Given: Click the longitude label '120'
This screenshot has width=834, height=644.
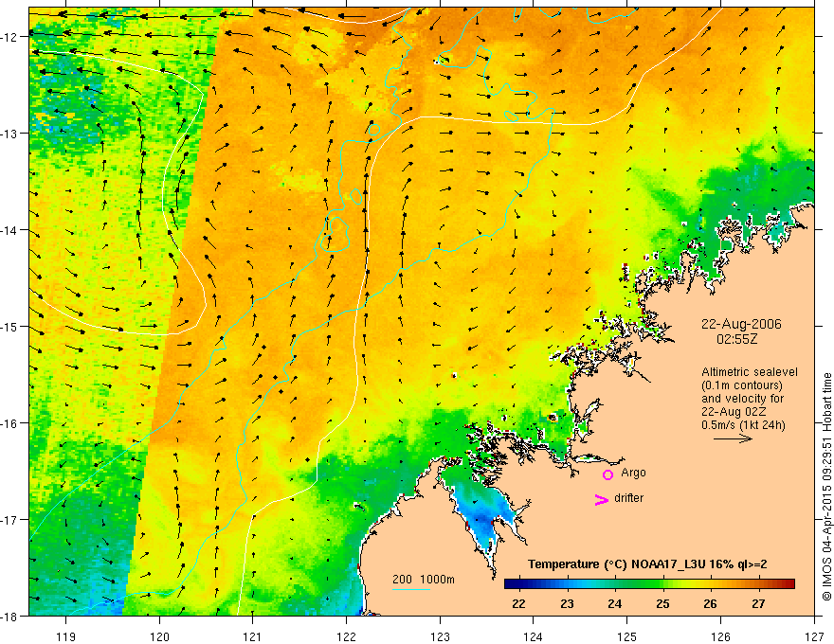Looking at the screenshot, I should 159,636.
